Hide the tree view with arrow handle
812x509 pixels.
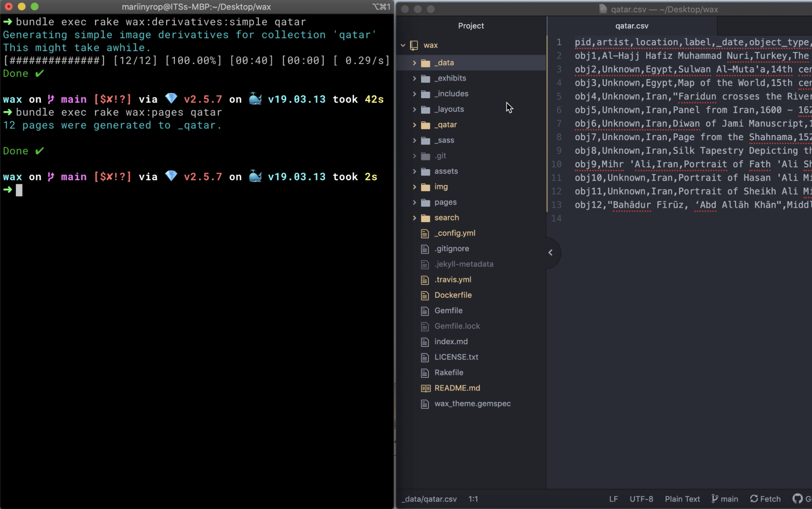[x=550, y=253]
